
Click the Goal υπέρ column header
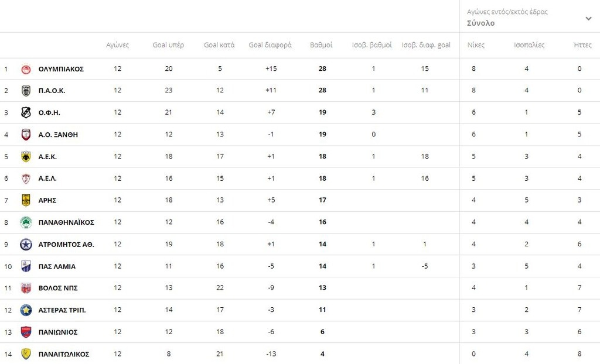[168, 45]
